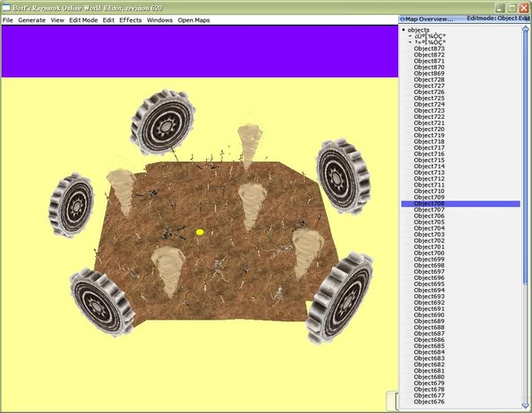
Task: Select Object689 in the object list
Action: pyautogui.click(x=429, y=321)
